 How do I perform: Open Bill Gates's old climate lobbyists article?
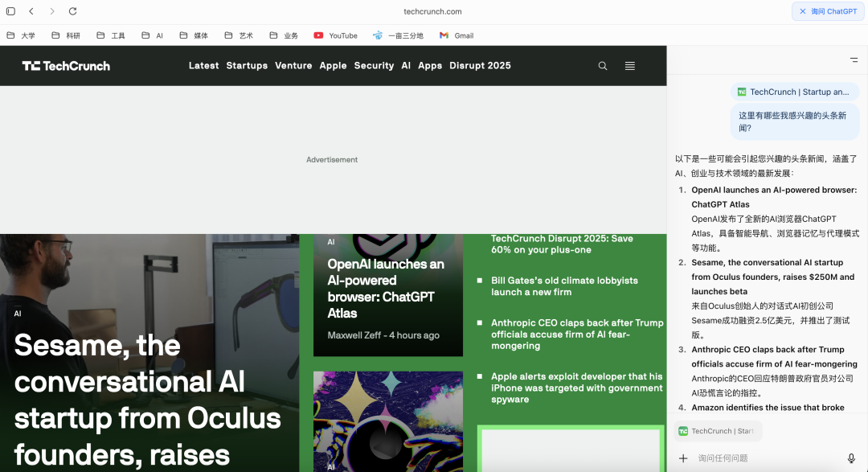tap(564, 286)
